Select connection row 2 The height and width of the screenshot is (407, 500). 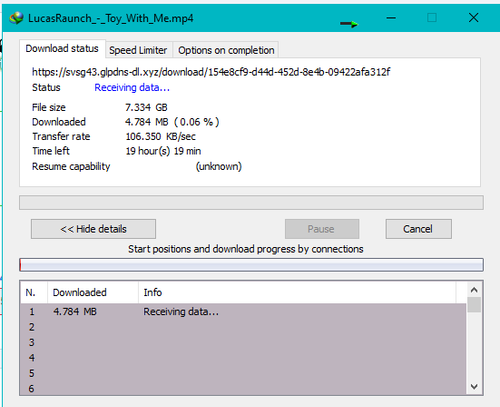pyautogui.click(x=243, y=327)
